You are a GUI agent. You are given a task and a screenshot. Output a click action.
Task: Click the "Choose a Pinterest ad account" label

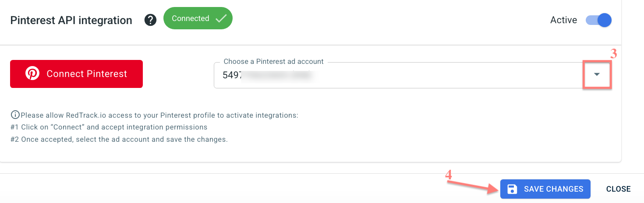273,62
